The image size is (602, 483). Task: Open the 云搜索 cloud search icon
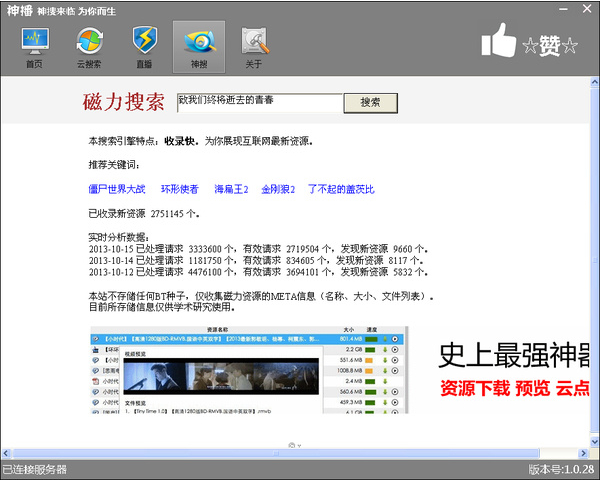88,47
